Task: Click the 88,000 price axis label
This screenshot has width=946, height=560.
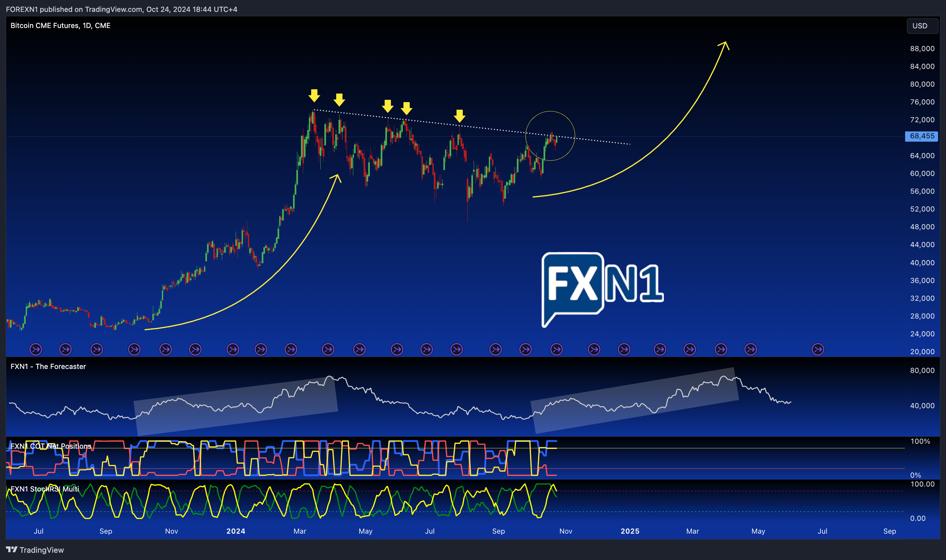Action: (922, 49)
